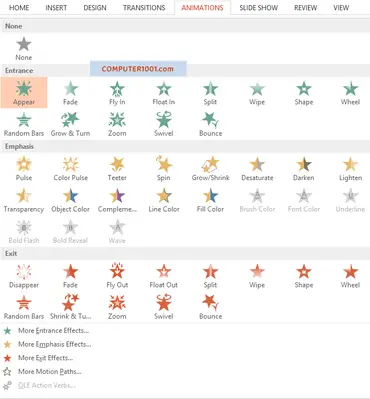The height and width of the screenshot is (399, 370).
Task: Apply the Object Color emphasis effect
Action: (x=70, y=200)
